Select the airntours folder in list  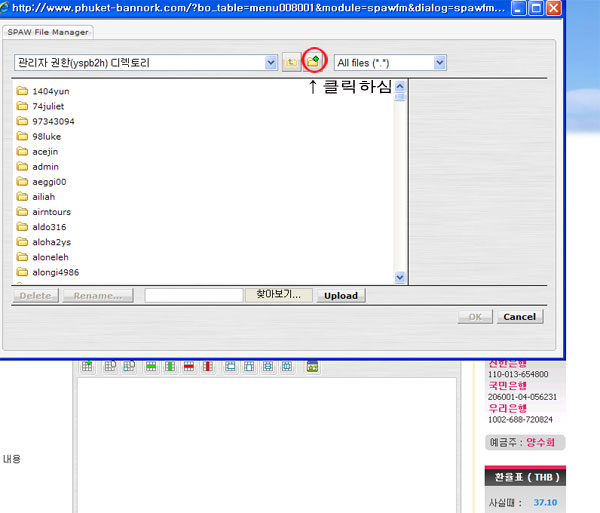51,212
